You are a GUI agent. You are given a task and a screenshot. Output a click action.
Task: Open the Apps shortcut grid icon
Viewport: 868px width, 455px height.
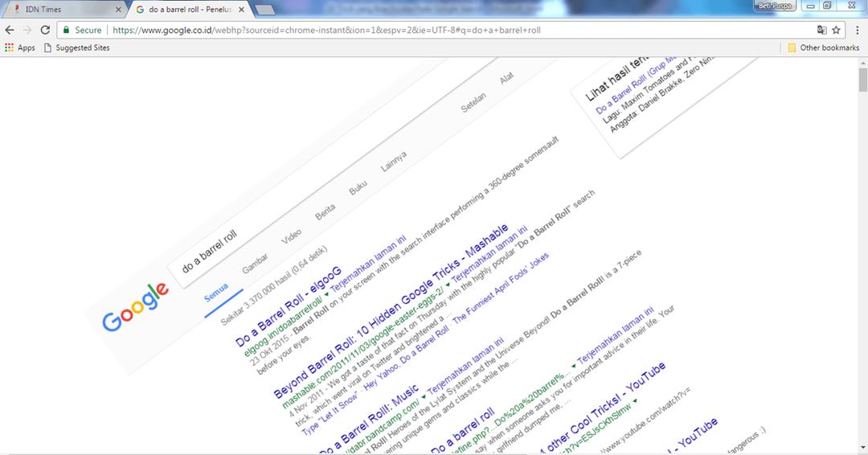pos(9,47)
